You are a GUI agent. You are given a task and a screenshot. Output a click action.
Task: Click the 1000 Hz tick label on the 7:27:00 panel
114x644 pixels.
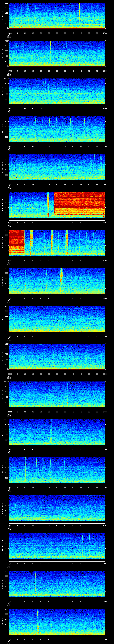pos(6,420)
